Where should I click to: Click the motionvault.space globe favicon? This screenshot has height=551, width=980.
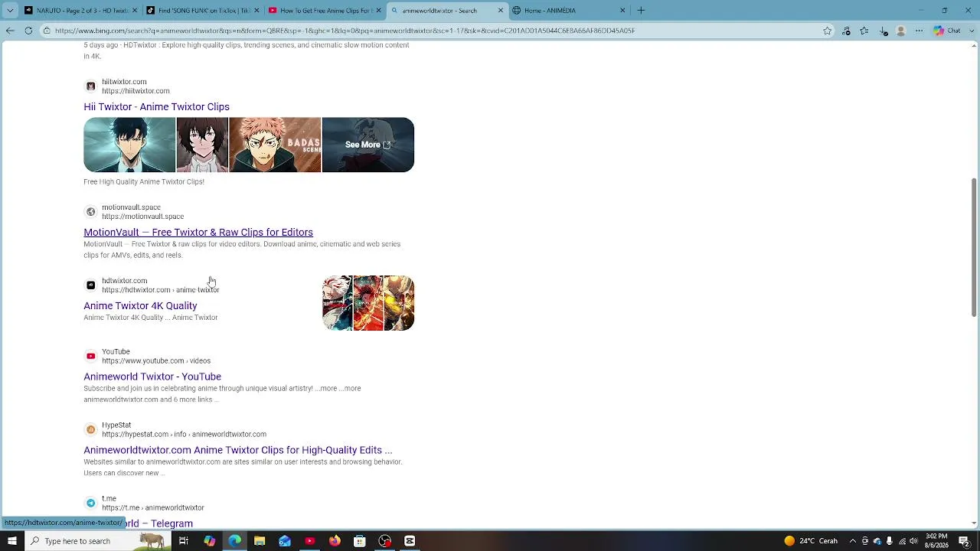pyautogui.click(x=90, y=212)
